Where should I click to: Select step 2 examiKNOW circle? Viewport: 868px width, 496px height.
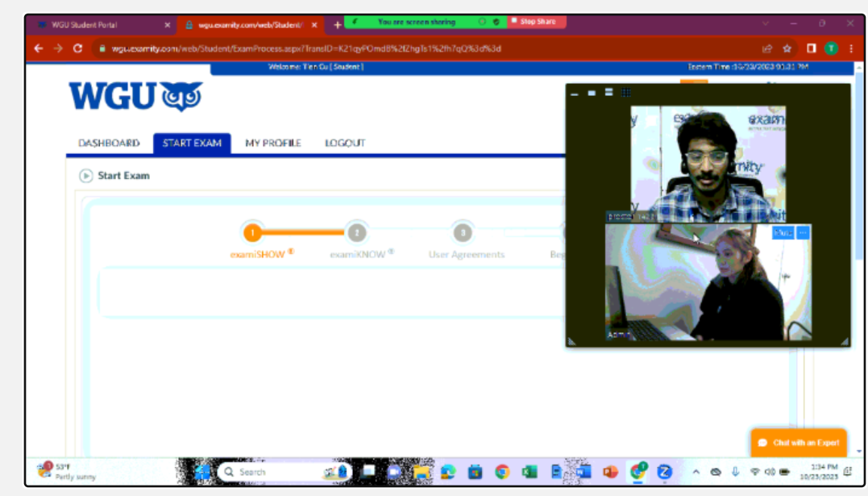coord(357,233)
